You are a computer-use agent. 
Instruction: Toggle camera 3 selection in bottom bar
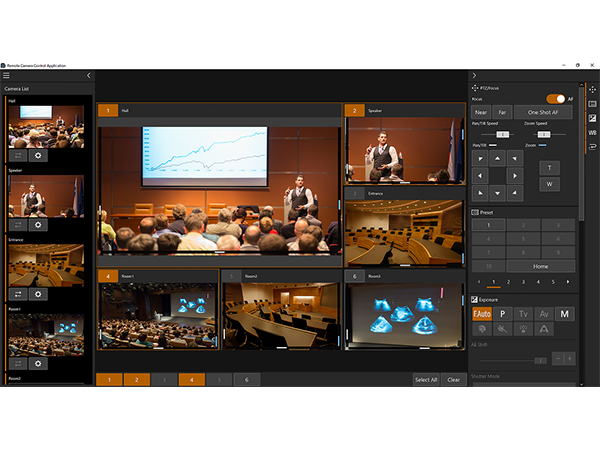[163, 380]
